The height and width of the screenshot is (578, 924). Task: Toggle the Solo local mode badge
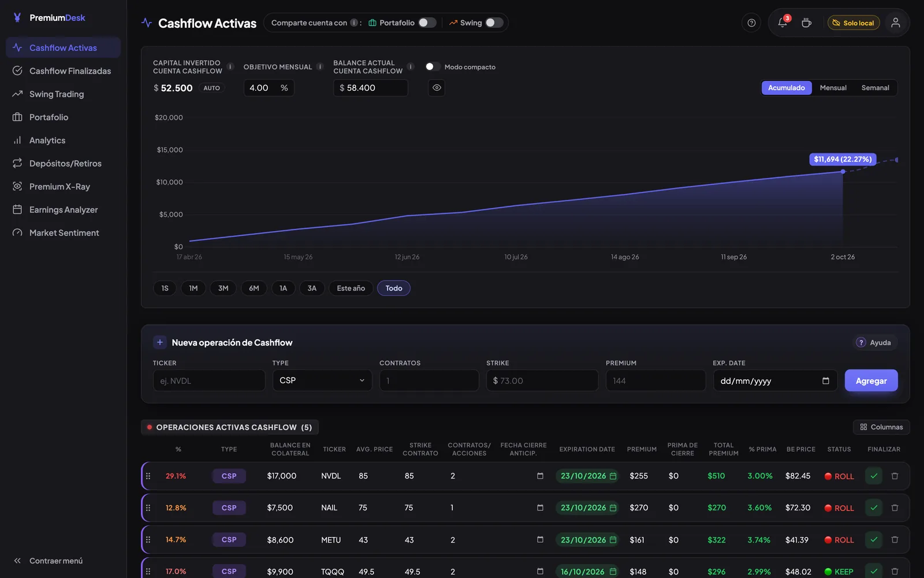point(854,23)
